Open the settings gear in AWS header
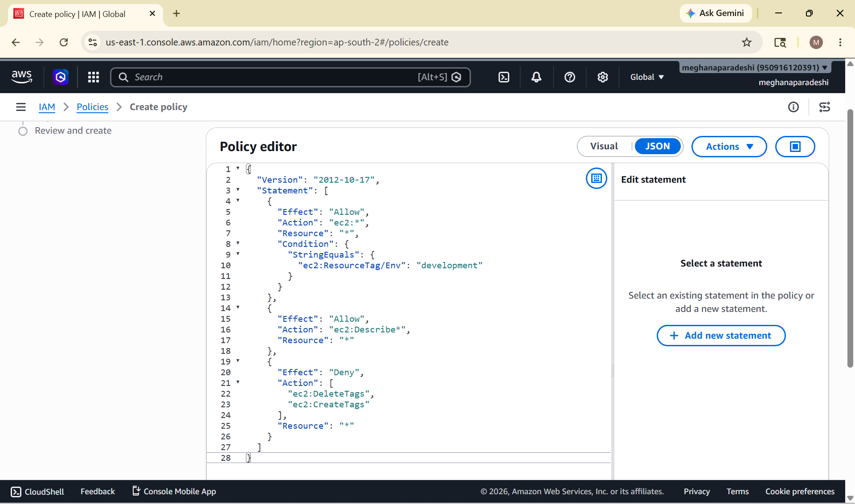The image size is (855, 504). point(603,77)
